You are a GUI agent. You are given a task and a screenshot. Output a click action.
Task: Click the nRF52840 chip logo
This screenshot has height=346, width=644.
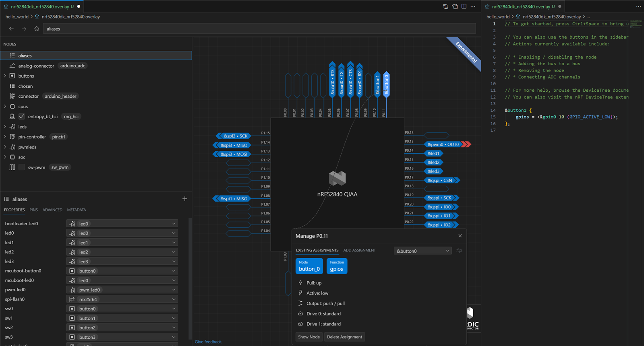click(337, 178)
